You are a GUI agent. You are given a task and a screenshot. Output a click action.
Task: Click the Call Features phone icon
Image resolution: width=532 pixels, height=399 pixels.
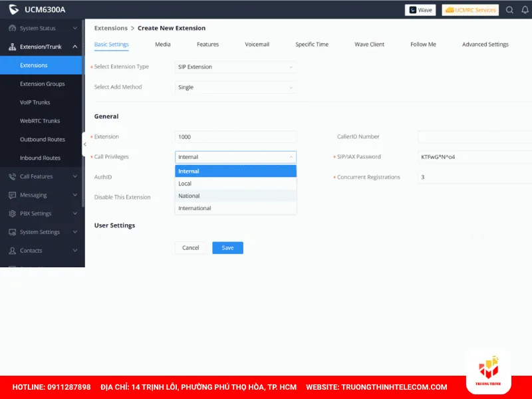pyautogui.click(x=12, y=176)
